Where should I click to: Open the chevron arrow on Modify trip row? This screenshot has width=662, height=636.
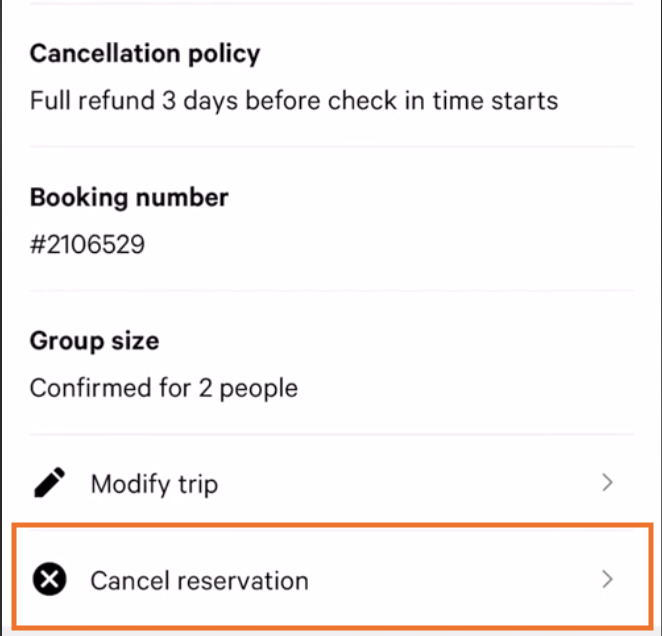pos(607,483)
